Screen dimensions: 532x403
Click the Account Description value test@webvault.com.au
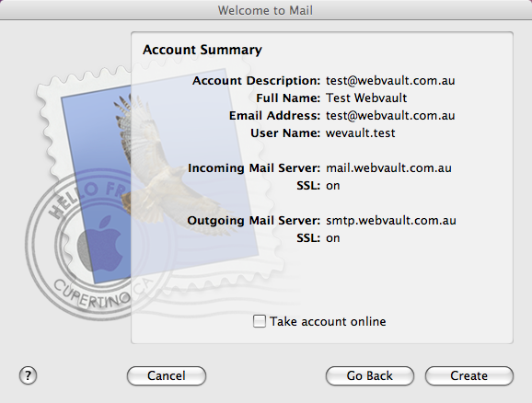(x=390, y=81)
